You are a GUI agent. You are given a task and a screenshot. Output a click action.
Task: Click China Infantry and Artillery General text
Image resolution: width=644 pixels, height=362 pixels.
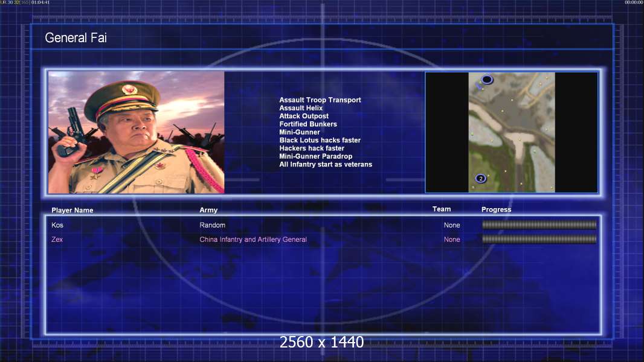point(253,240)
